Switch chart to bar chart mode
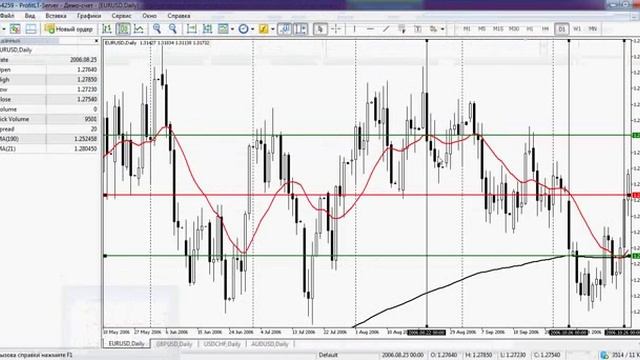This screenshot has width=640, height=360. coord(107,29)
